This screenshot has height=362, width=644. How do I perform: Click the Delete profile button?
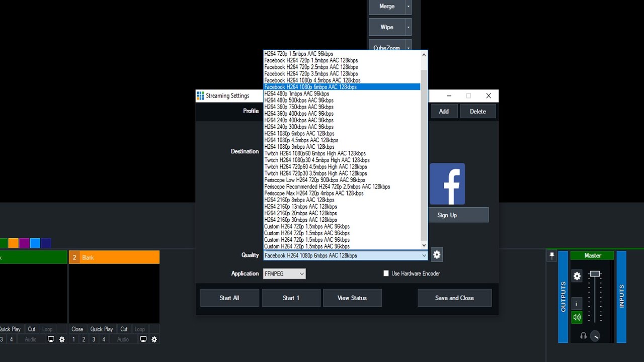(x=478, y=111)
